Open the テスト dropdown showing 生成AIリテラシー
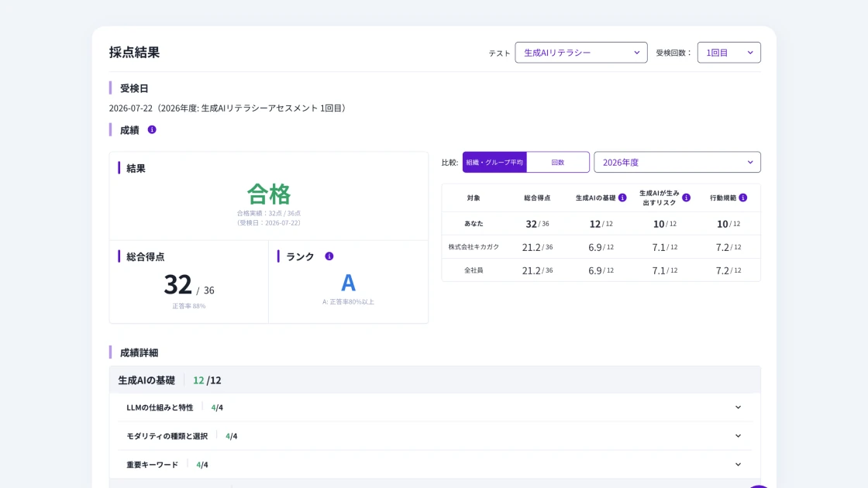Viewport: 868px width, 488px height. coord(580,53)
